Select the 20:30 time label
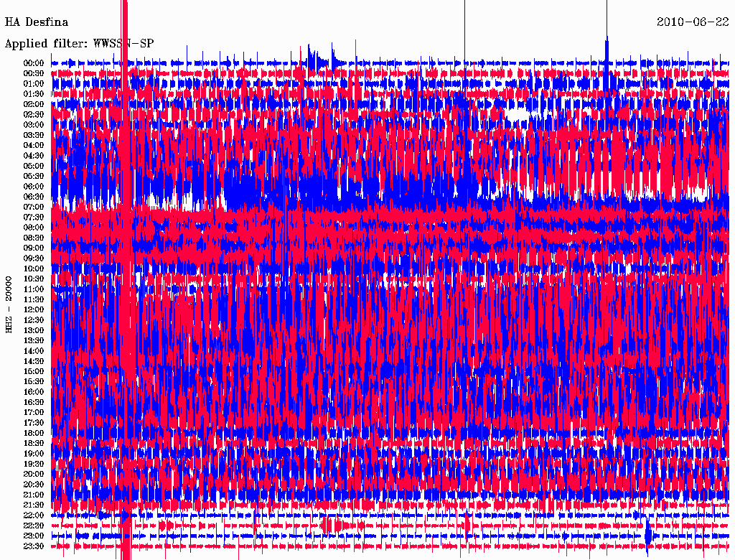 (x=34, y=485)
